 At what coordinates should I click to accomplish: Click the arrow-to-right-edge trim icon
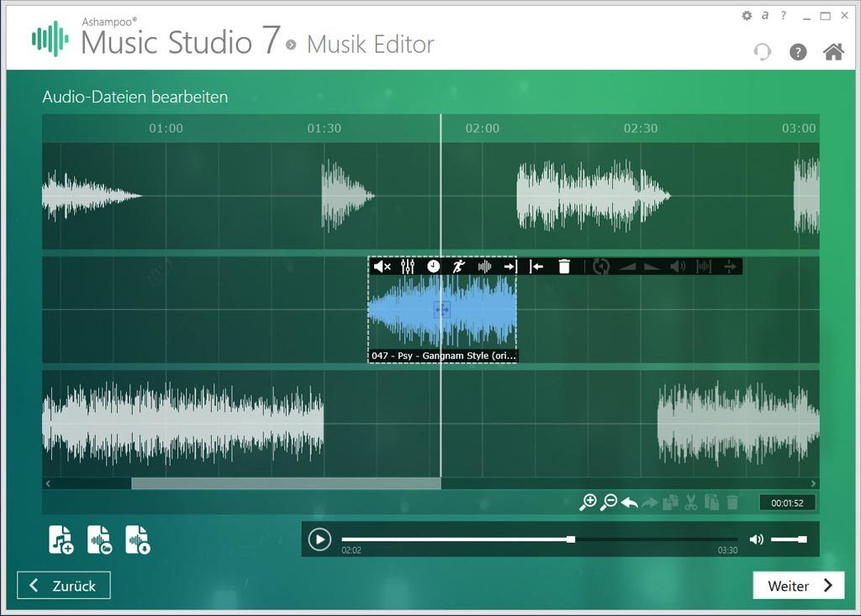pyautogui.click(x=510, y=267)
